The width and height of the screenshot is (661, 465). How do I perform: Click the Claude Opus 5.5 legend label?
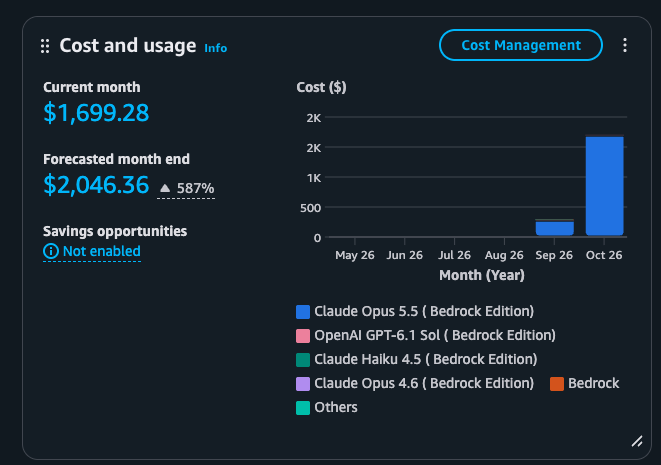(424, 311)
